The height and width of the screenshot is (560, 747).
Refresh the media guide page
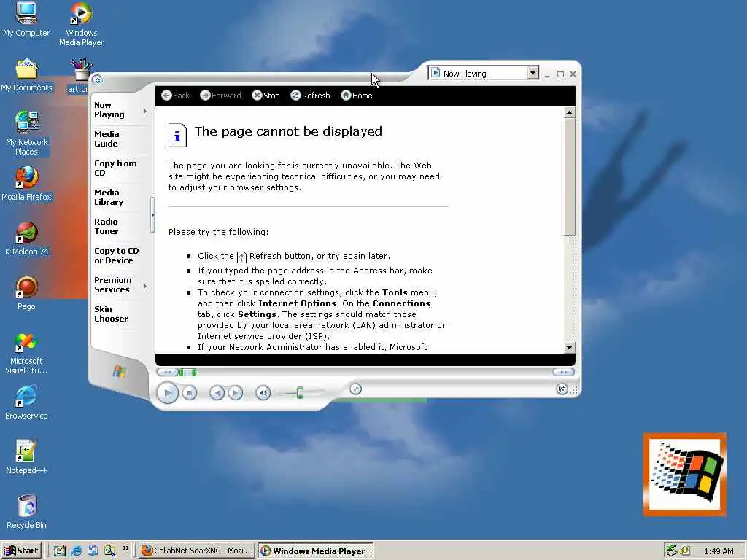pos(310,96)
